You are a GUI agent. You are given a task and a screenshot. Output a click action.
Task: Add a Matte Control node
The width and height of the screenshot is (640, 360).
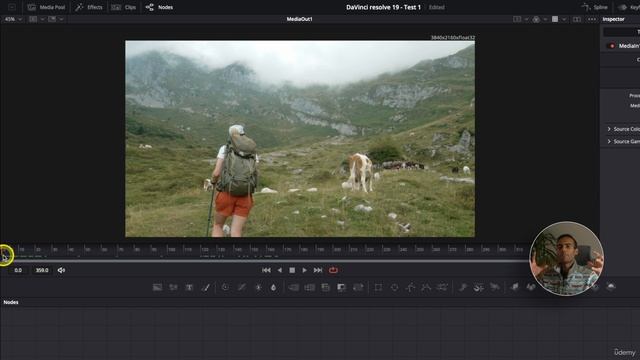point(326,287)
